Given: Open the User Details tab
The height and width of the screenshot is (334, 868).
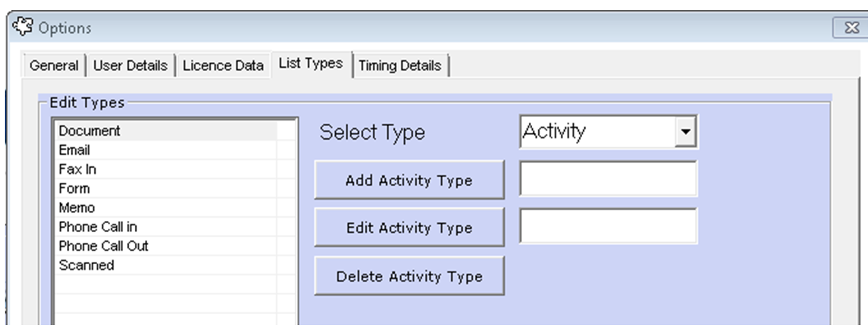Looking at the screenshot, I should [x=130, y=66].
